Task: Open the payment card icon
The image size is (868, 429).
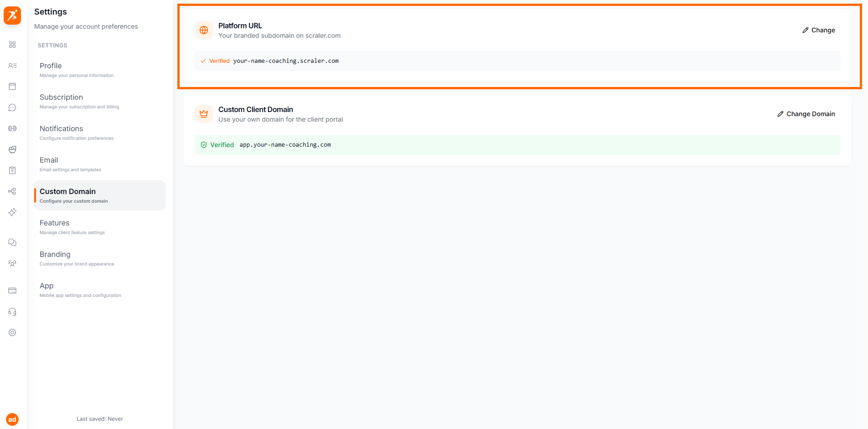Action: 12,291
